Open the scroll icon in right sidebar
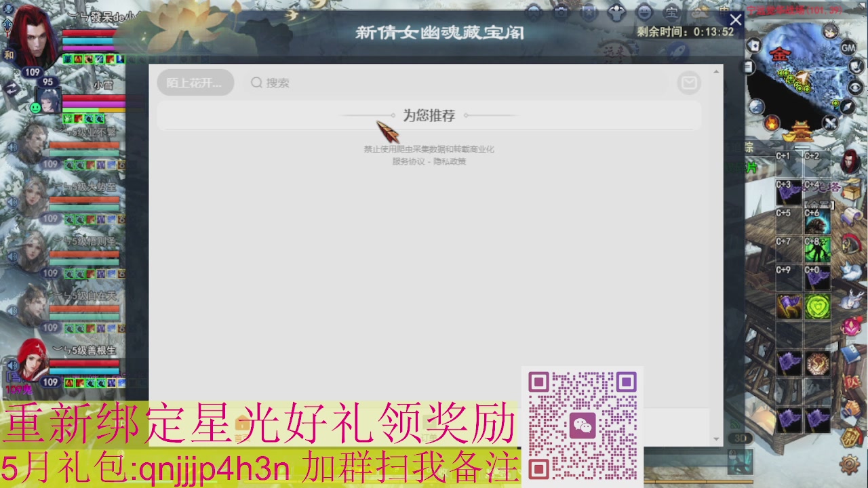This screenshot has width=868, height=488. pyautogui.click(x=851, y=217)
